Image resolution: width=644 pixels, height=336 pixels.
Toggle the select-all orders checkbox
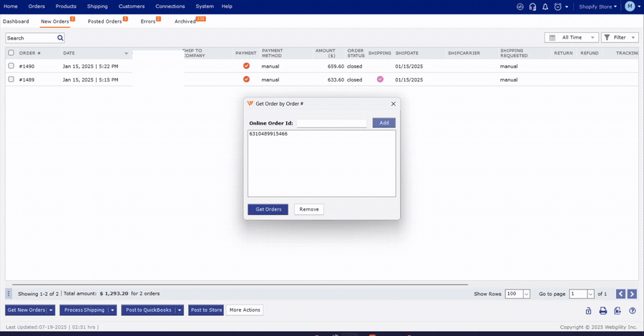pos(11,52)
